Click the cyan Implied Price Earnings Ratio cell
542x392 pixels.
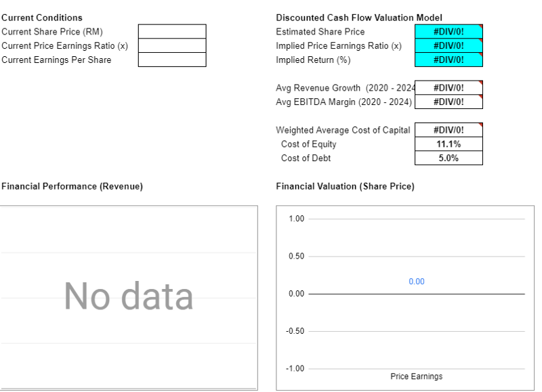(x=448, y=46)
